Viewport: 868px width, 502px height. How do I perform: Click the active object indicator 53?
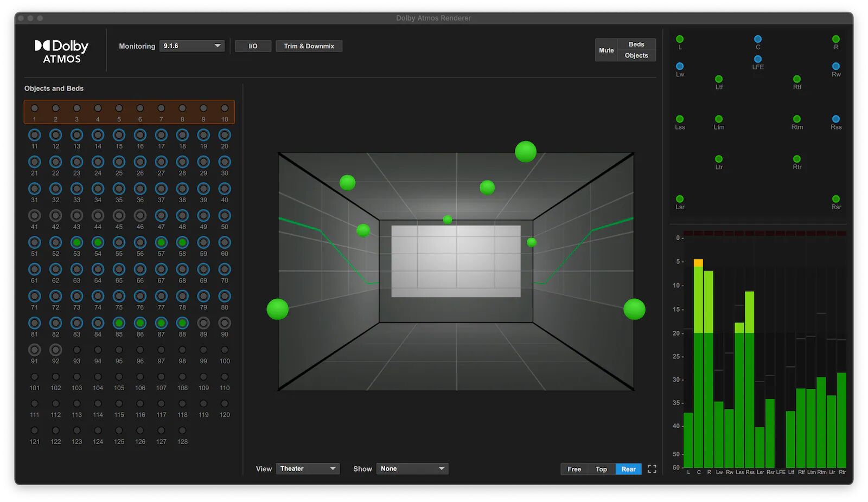[x=76, y=242]
